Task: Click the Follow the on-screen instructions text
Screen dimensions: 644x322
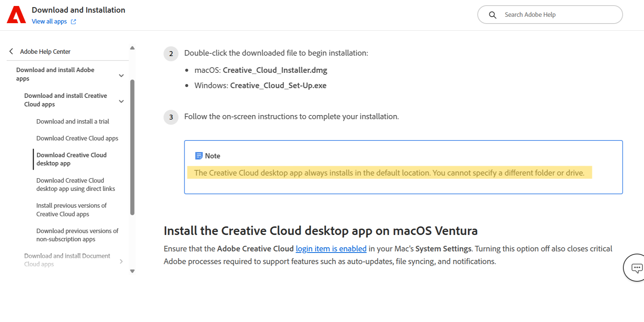Action: pos(291,117)
